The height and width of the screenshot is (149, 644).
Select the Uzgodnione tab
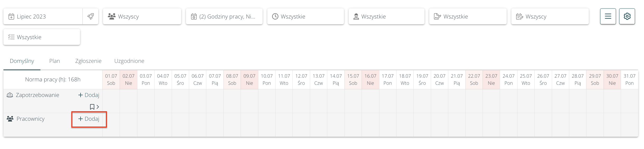coord(129,61)
